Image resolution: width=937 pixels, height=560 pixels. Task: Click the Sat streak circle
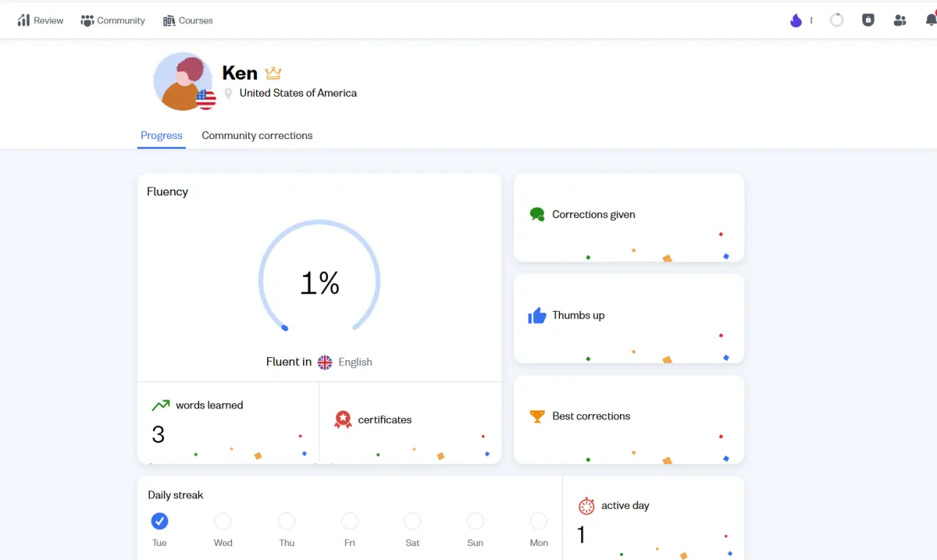coord(412,521)
